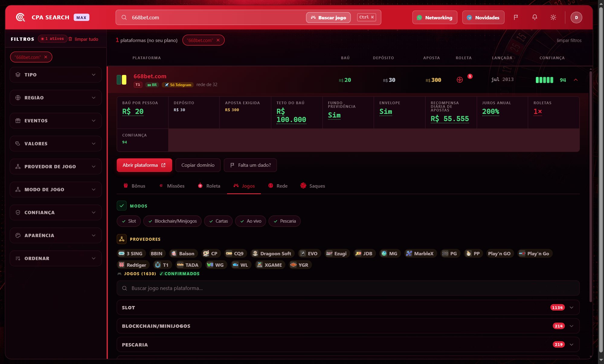Click the Evo provider chip icon

tap(303, 253)
